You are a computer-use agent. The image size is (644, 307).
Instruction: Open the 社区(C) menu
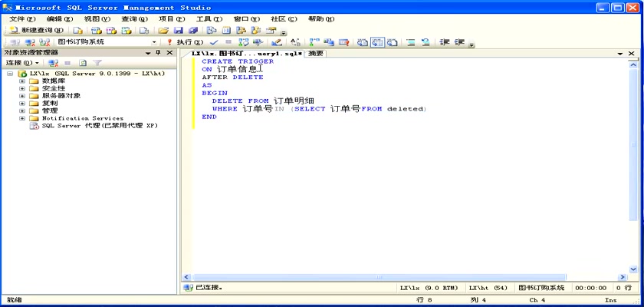coord(284,19)
